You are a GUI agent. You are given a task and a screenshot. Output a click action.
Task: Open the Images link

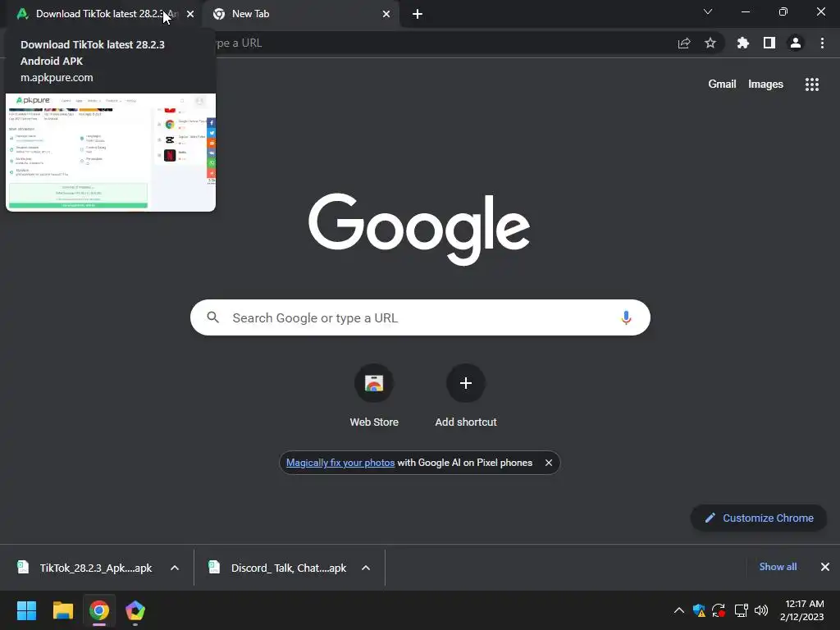tap(765, 84)
